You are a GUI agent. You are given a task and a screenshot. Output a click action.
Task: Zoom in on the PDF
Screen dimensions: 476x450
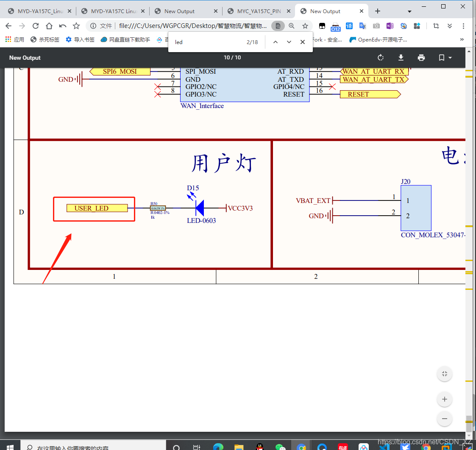coord(445,399)
